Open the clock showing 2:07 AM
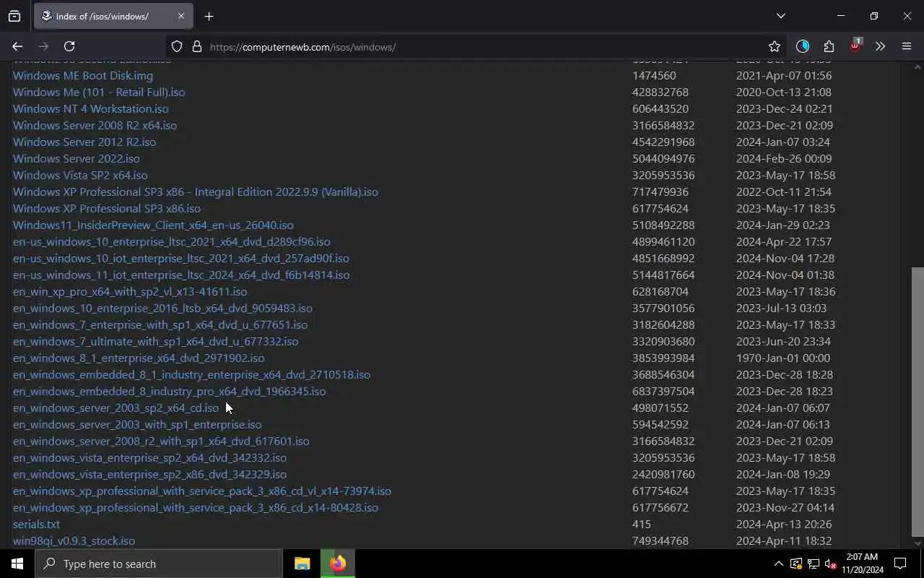This screenshot has width=924, height=578. pos(862,564)
